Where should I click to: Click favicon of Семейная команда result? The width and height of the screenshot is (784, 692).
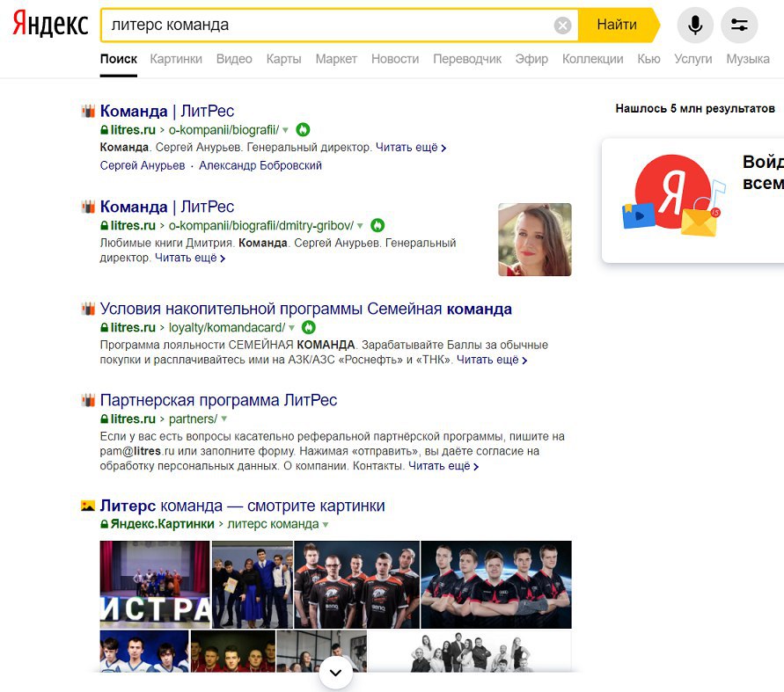coord(88,309)
